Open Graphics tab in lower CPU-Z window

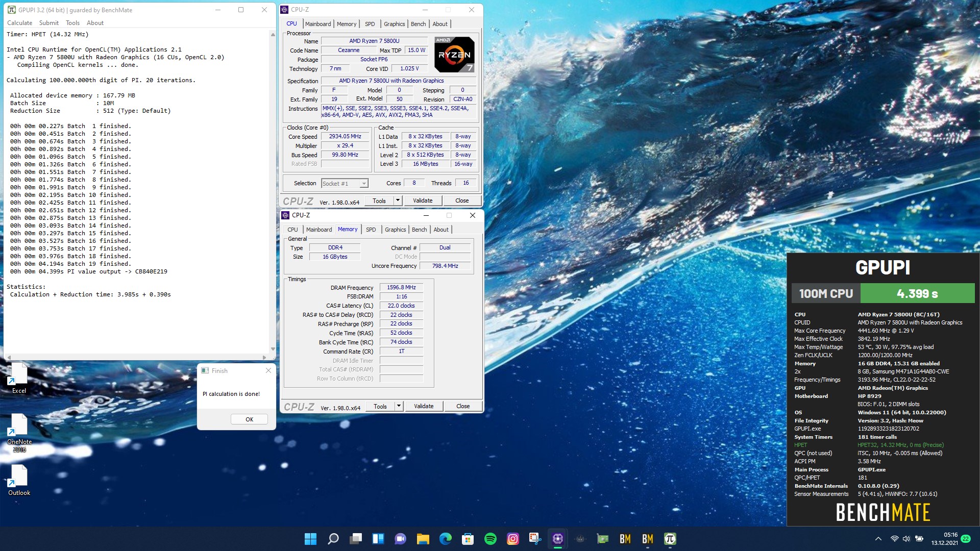[395, 230]
